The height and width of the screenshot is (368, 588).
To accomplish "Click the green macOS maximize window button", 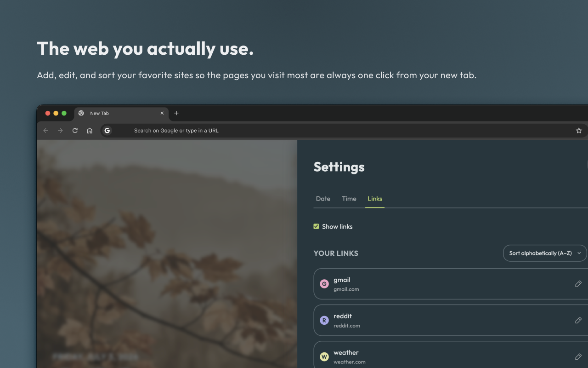I will click(64, 113).
